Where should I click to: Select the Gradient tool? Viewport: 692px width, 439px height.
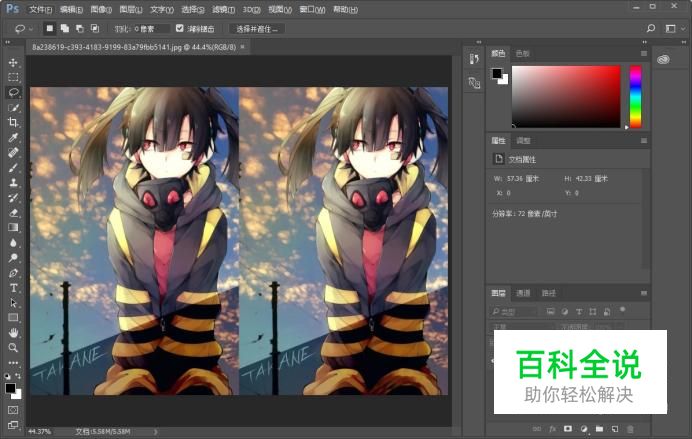tap(13, 228)
